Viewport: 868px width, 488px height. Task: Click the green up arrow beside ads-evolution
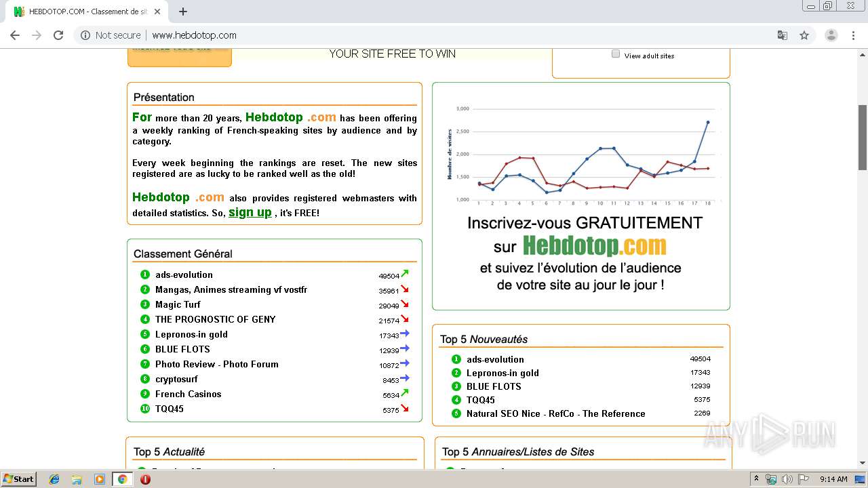405,274
